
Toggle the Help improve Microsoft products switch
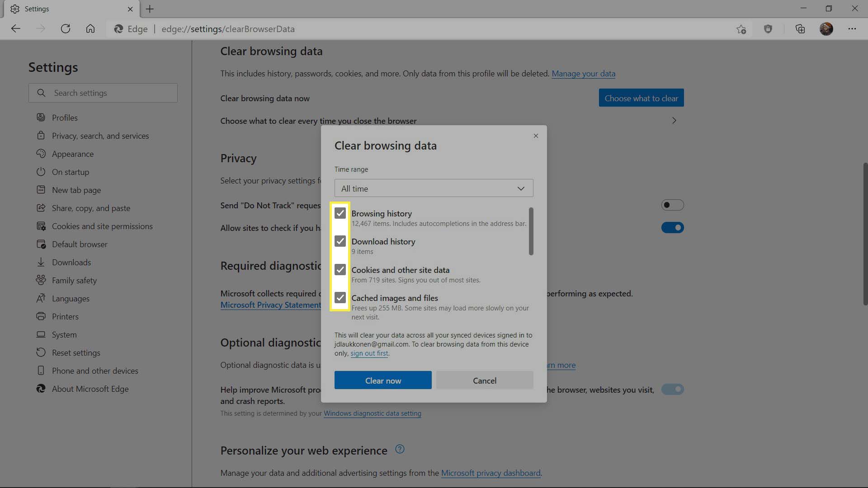tap(672, 389)
